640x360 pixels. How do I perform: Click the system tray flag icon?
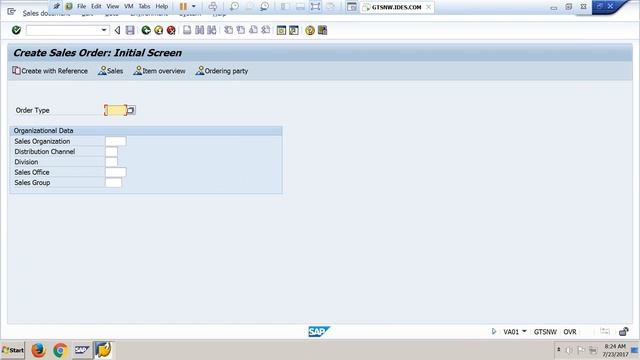pyautogui.click(x=580, y=350)
